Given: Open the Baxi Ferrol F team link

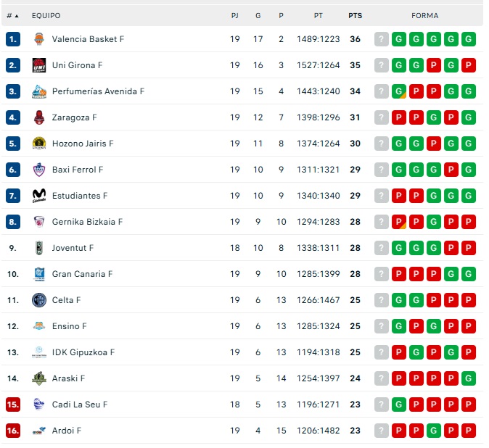Looking at the screenshot, I should 78,170.
